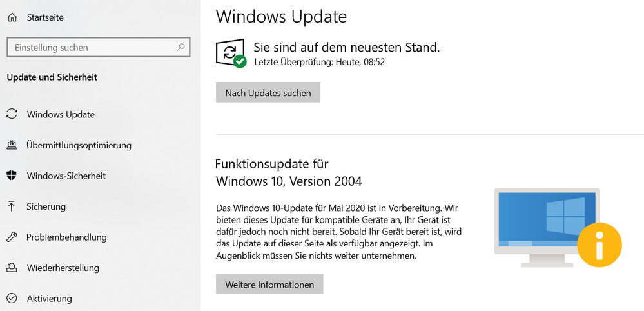Select the Windows Update sync icon

tap(12, 114)
